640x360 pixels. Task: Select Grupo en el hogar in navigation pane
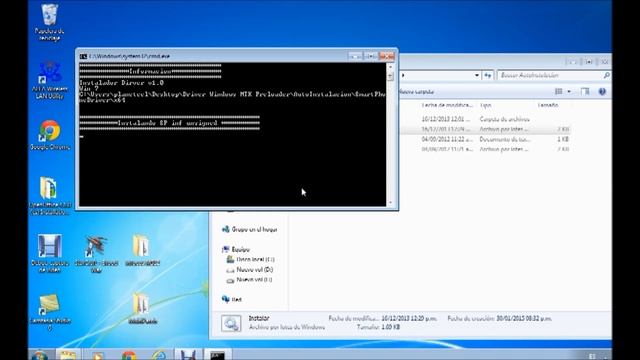(250, 229)
